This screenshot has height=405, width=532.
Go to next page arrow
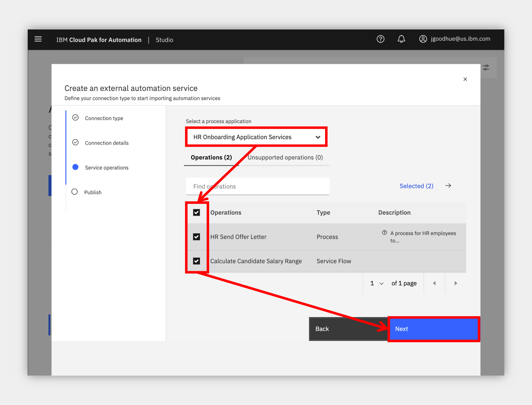pyautogui.click(x=455, y=283)
